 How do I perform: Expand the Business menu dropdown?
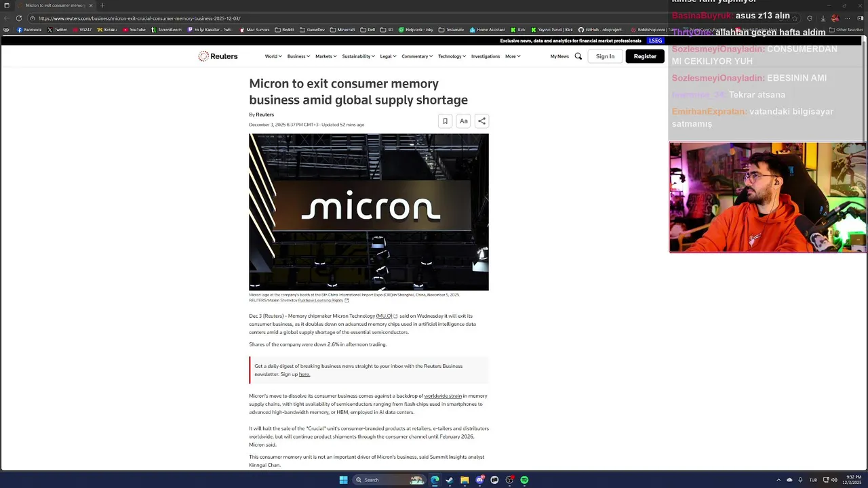(x=298, y=56)
